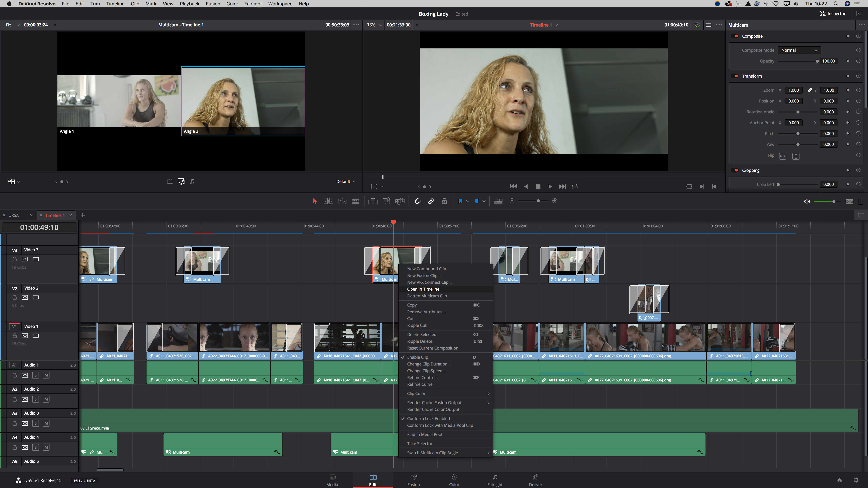Click the Overwrite Clip icon

point(386,201)
